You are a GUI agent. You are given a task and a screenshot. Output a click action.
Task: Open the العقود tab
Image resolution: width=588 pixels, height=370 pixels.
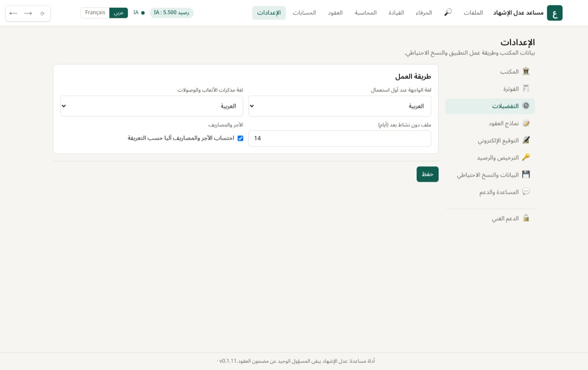(x=336, y=13)
